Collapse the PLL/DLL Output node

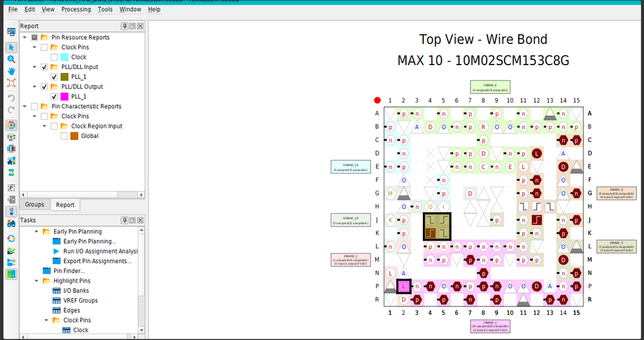(35, 86)
